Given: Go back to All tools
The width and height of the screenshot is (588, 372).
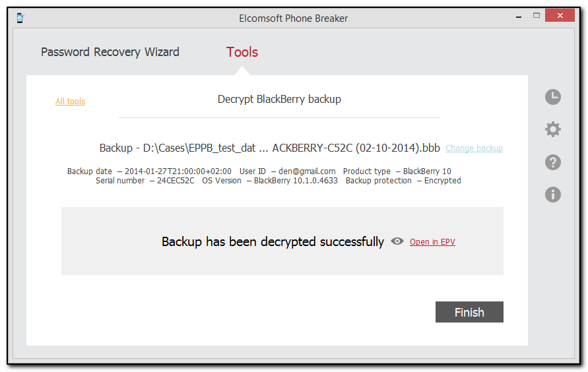Looking at the screenshot, I should click(x=70, y=101).
